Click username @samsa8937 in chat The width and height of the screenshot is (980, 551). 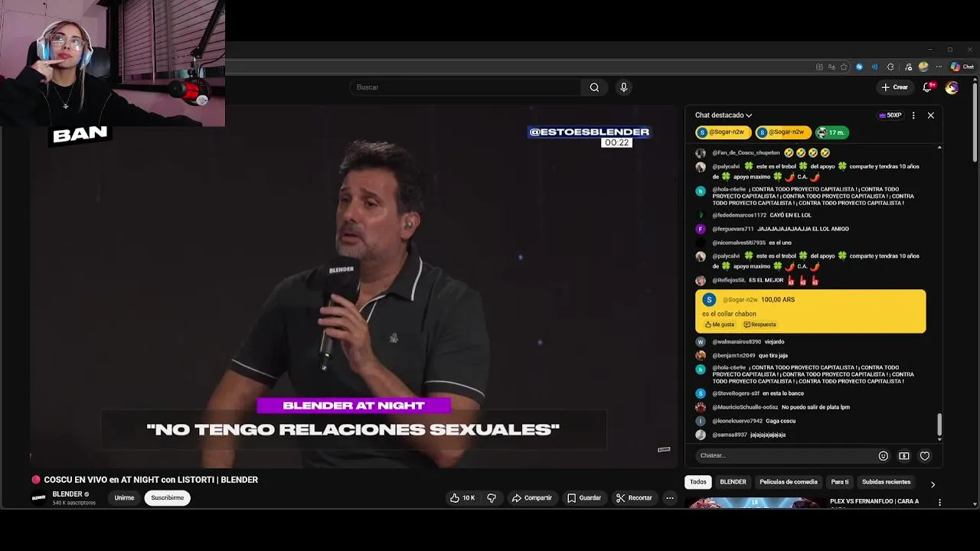click(x=730, y=435)
